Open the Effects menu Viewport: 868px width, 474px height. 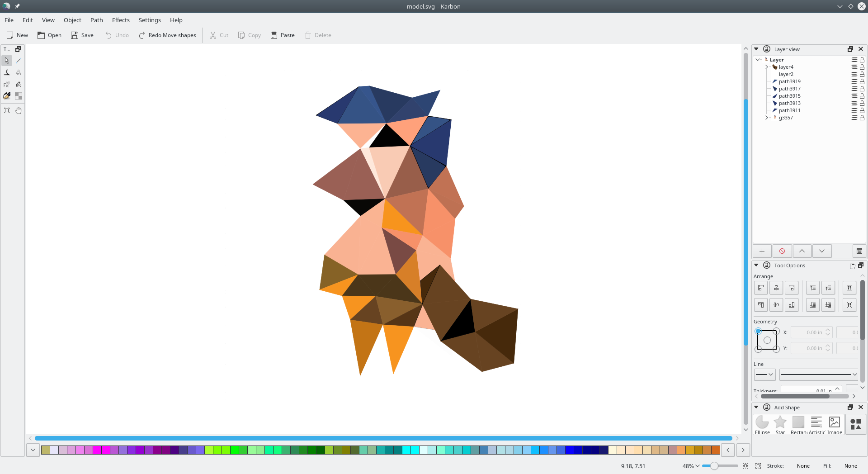tap(121, 20)
